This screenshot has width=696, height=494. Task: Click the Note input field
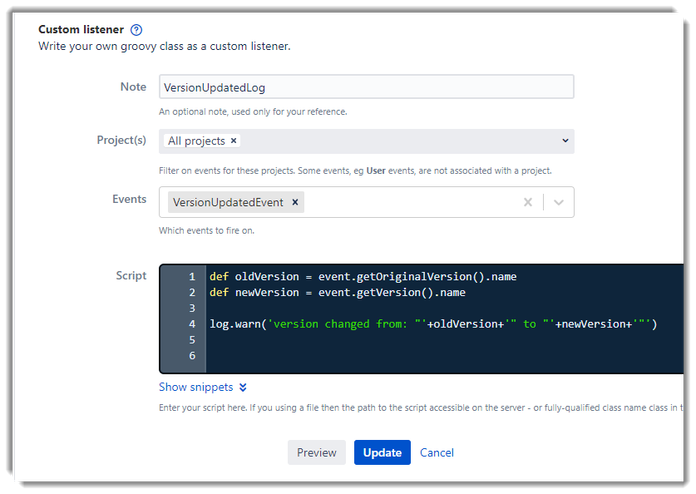click(x=366, y=87)
